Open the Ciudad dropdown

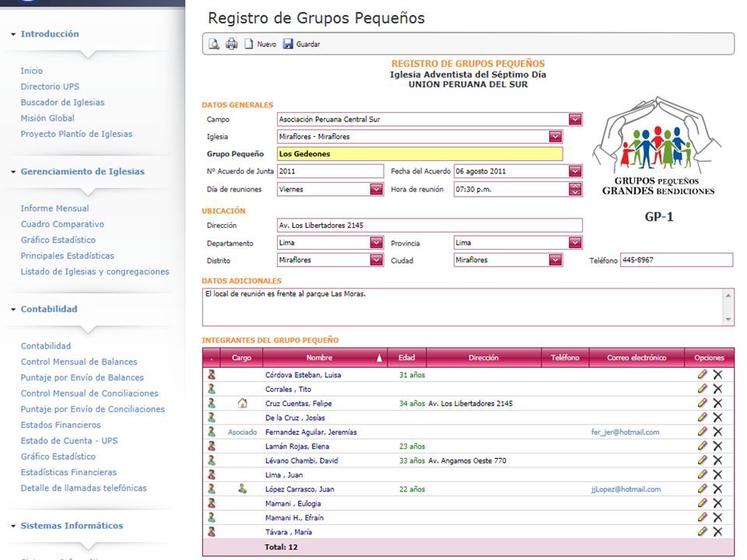click(x=555, y=260)
